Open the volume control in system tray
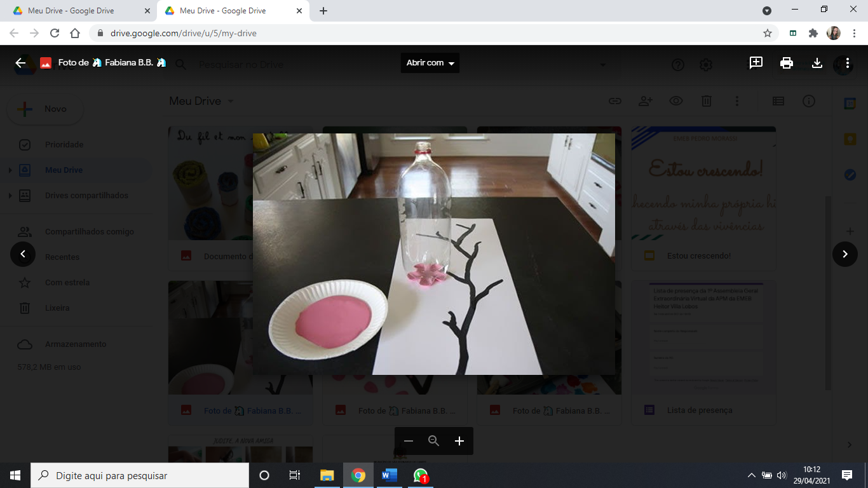Viewport: 868px width, 488px height. click(x=782, y=475)
